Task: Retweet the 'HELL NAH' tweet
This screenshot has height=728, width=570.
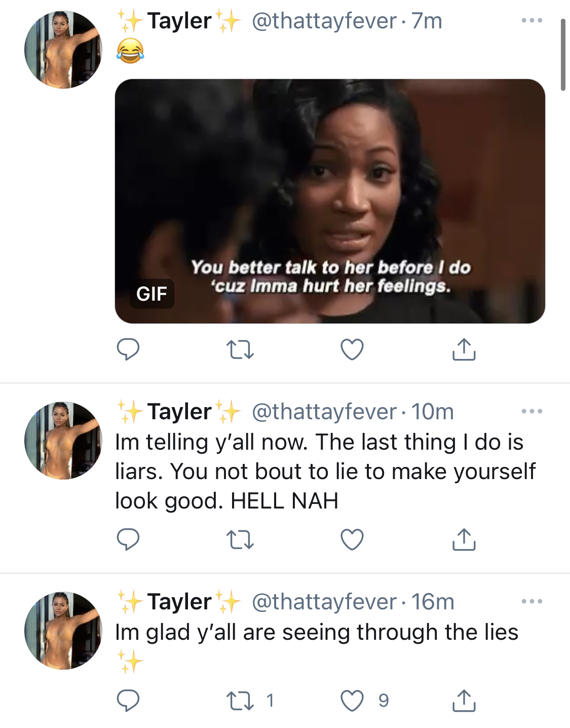Action: click(240, 540)
